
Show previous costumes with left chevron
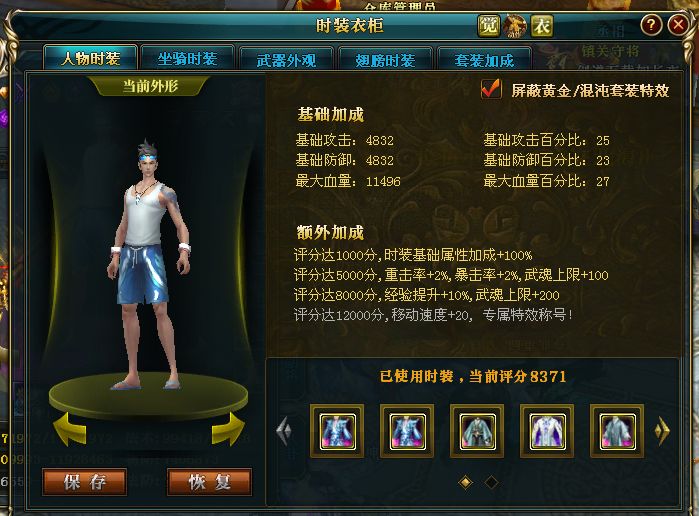tap(284, 431)
